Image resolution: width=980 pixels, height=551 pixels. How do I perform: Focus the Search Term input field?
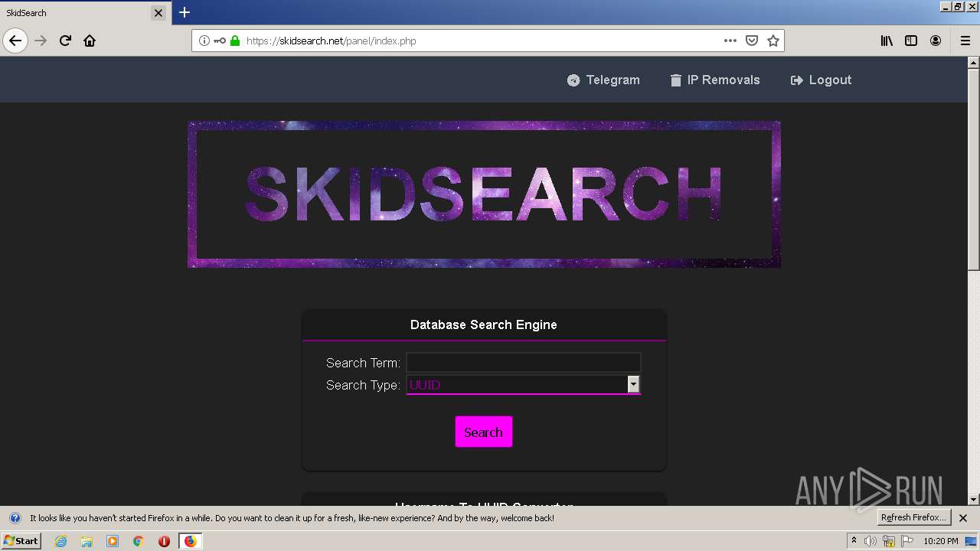(523, 363)
